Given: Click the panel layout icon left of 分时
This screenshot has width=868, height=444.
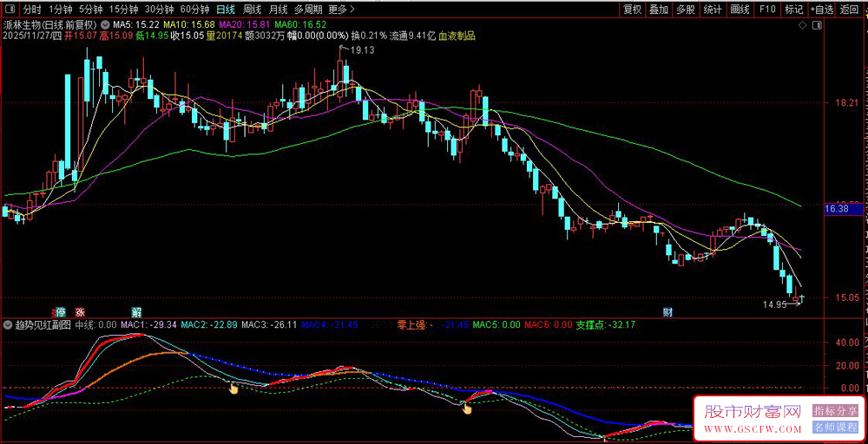Looking at the screenshot, I should pos(10,10).
